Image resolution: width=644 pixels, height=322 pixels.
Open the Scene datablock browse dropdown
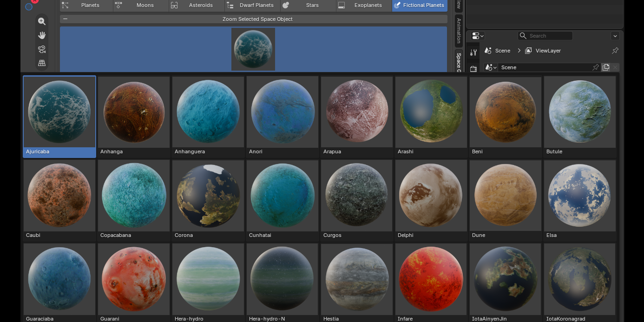click(491, 67)
